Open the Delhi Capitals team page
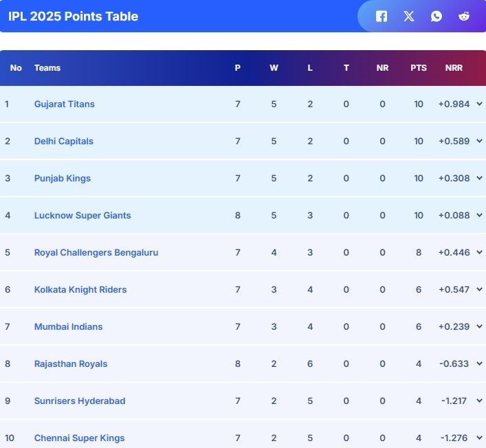This screenshot has width=486, height=448. [64, 141]
